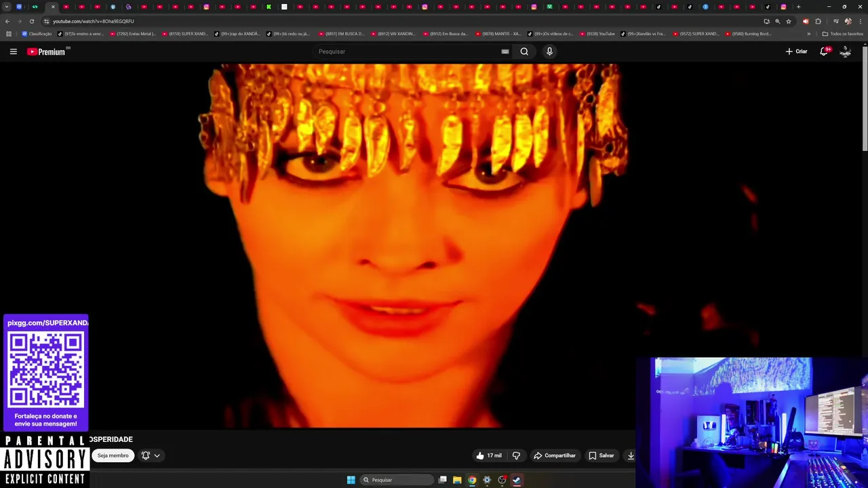This screenshot has height=488, width=868.
Task: Open File Explorer from taskbar
Action: click(457, 480)
